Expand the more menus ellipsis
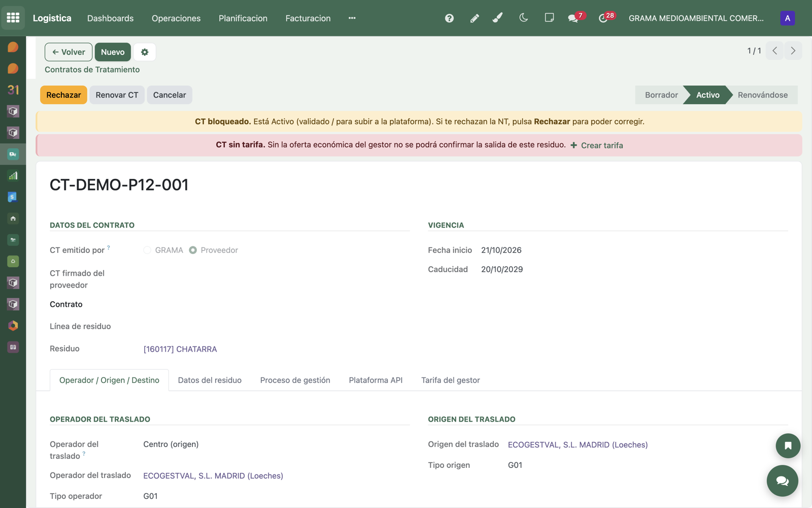The width and height of the screenshot is (812, 508). (352, 18)
